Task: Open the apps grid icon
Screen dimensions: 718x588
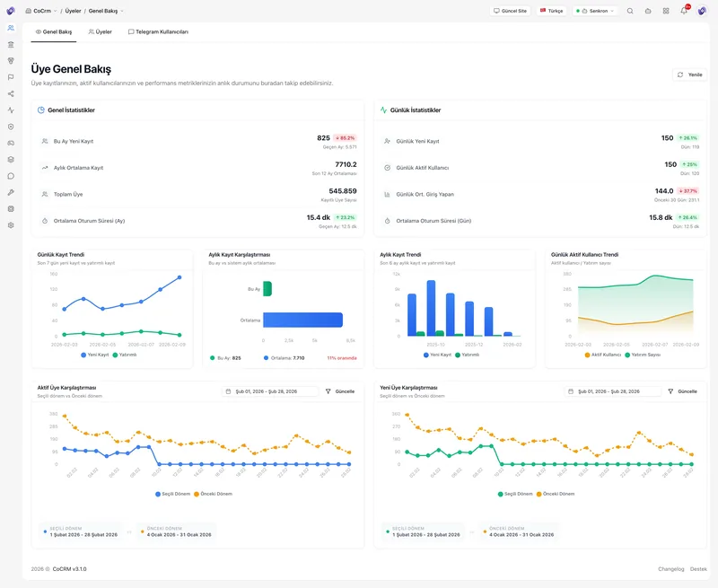Action: click(666, 11)
